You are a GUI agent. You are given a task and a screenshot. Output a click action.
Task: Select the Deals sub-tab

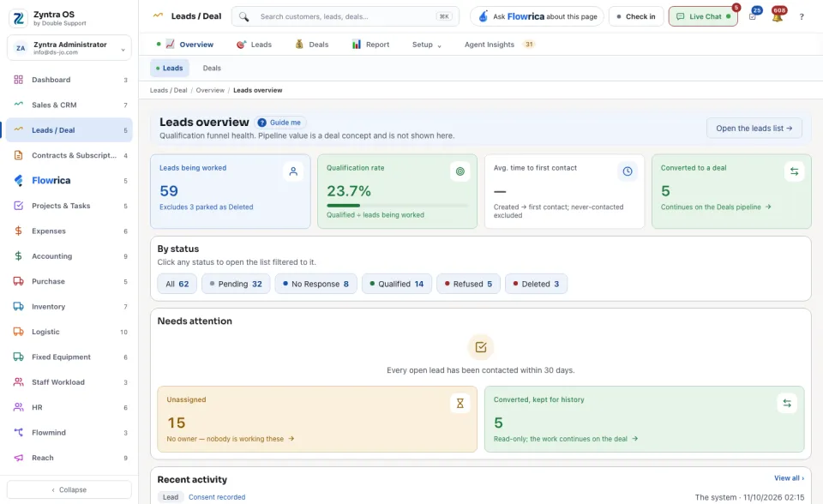coord(212,69)
